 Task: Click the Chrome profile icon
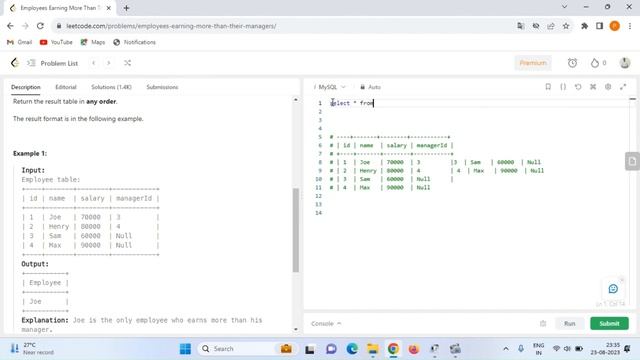pos(614,26)
